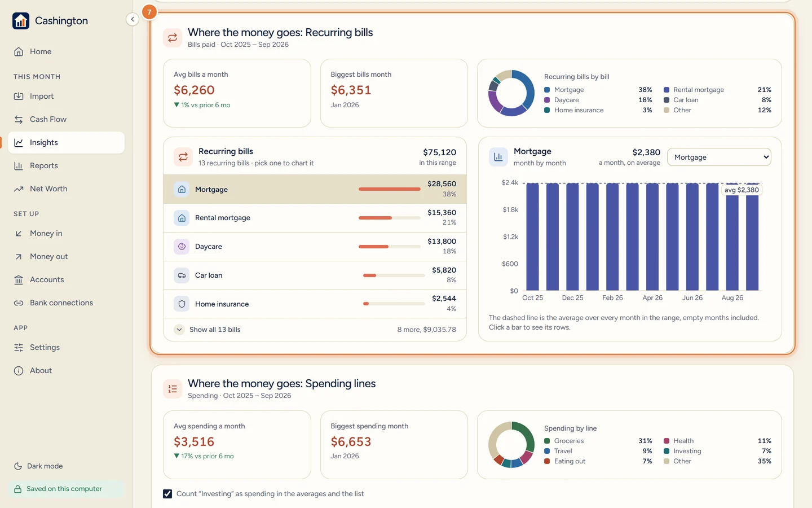Click the Daycare row's smiley icon
Screen dimensions: 812x508
[182, 247]
